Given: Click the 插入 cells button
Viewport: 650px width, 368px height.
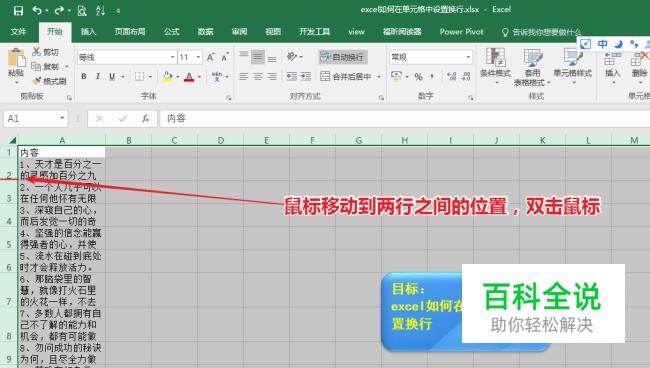Looking at the screenshot, I should 612,67.
